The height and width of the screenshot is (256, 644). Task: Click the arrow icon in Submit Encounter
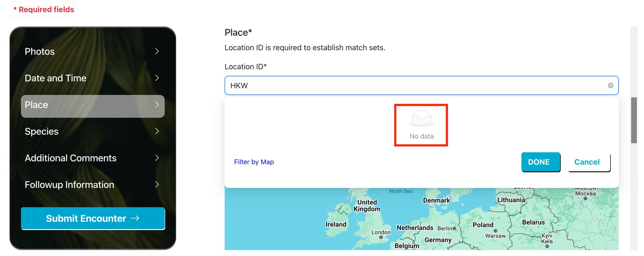tap(135, 218)
